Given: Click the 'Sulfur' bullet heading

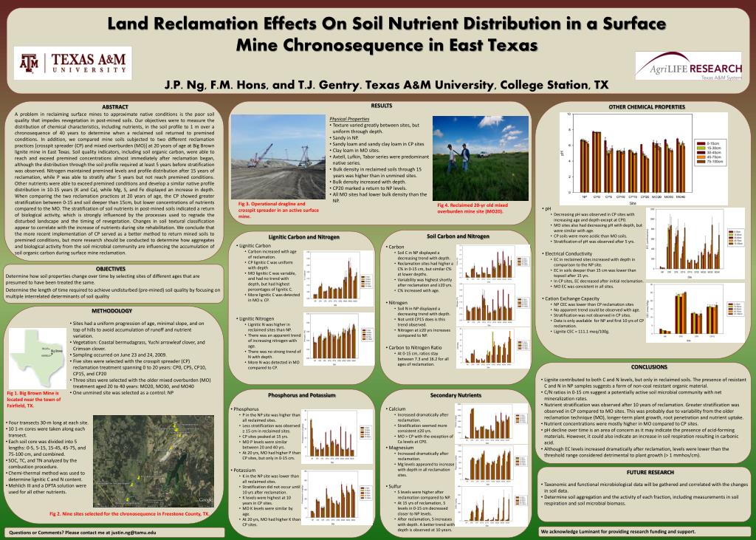Looking at the screenshot, I should coord(395,486).
